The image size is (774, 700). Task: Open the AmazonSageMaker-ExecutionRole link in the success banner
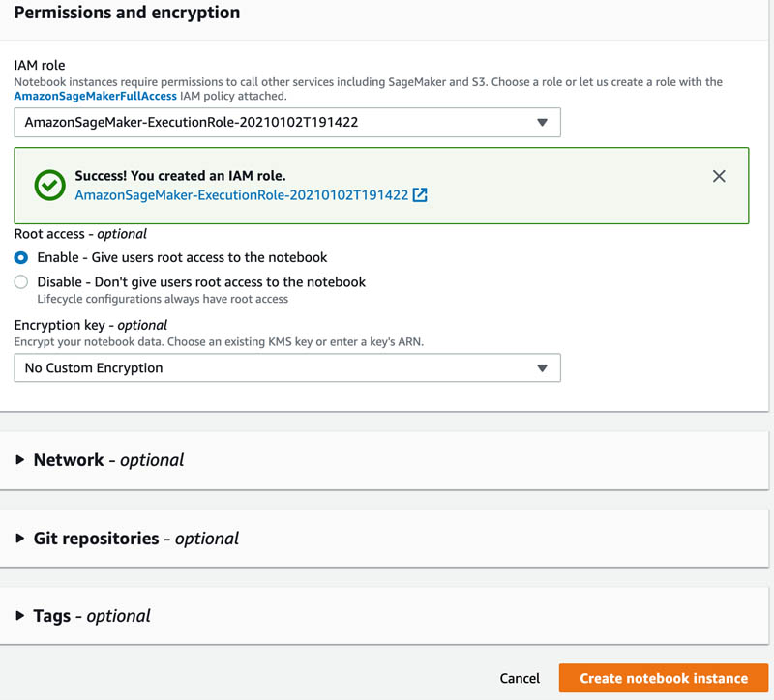[242, 195]
